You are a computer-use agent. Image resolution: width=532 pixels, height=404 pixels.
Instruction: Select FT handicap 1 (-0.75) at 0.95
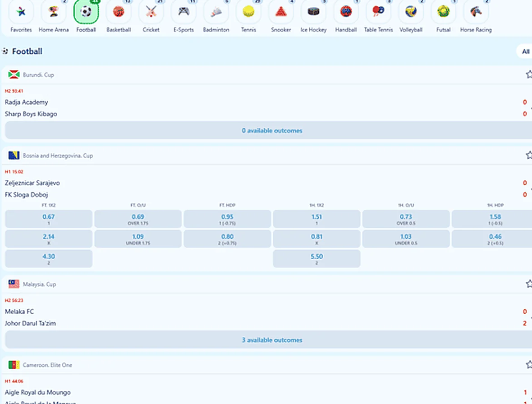(x=227, y=219)
